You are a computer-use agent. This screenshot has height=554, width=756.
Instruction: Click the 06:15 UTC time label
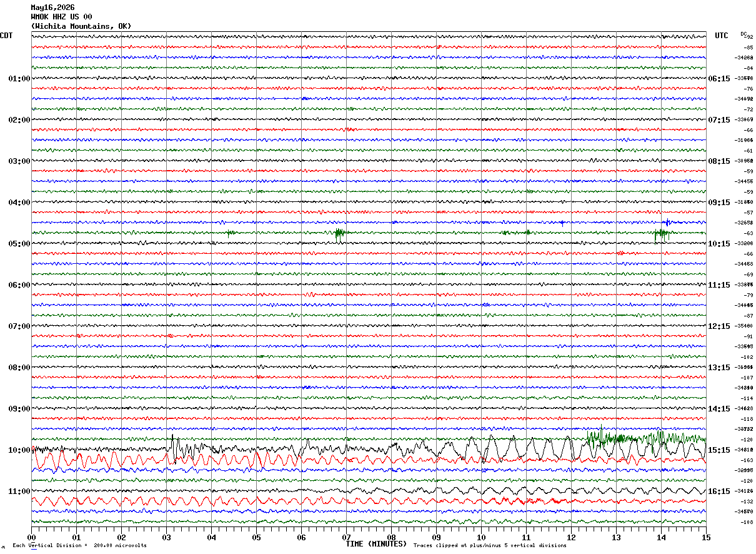pyautogui.click(x=719, y=79)
